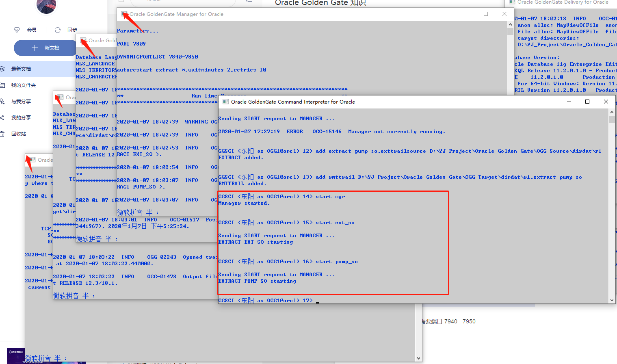
Task: Click the GoldenGate Manager scrollbar thumb
Action: [511, 32]
